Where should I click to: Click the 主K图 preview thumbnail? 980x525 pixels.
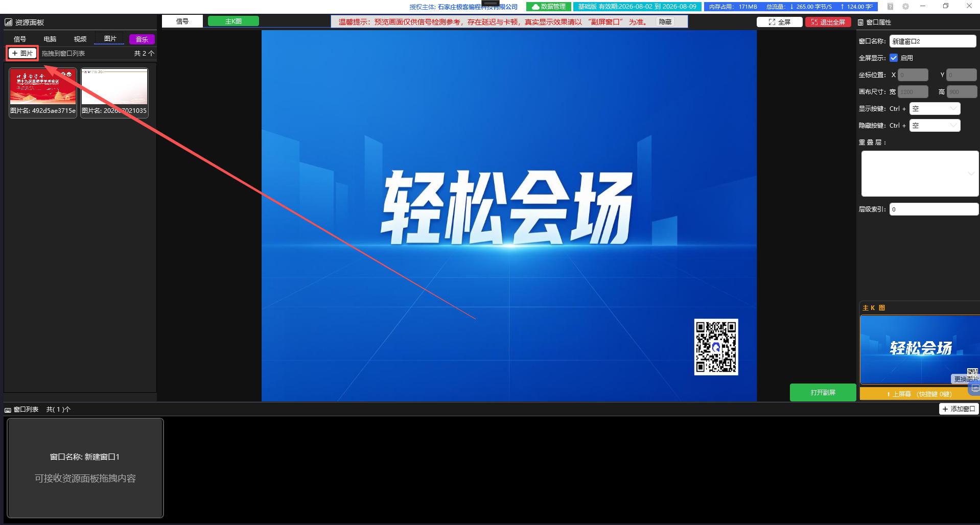pyautogui.click(x=920, y=350)
